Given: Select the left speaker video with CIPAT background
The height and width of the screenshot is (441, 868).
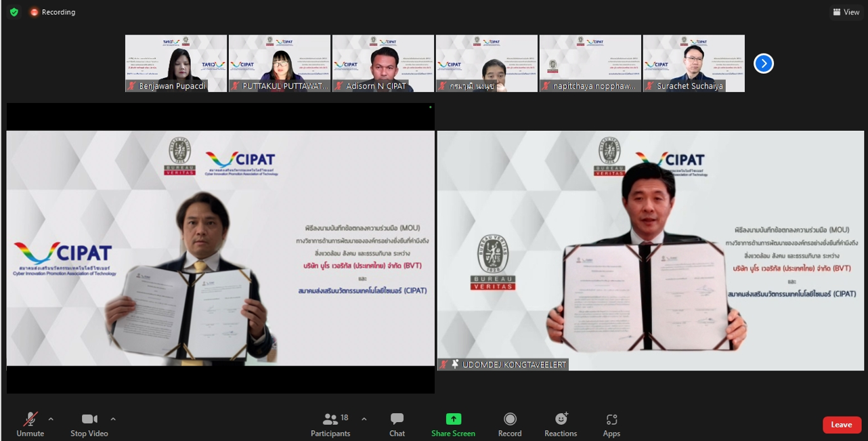Looking at the screenshot, I should tap(221, 248).
